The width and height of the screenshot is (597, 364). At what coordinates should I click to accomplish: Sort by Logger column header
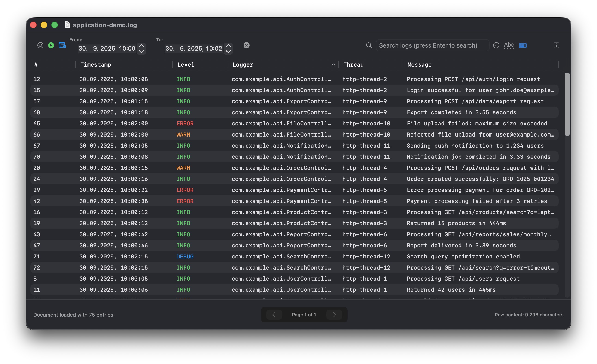243,65
